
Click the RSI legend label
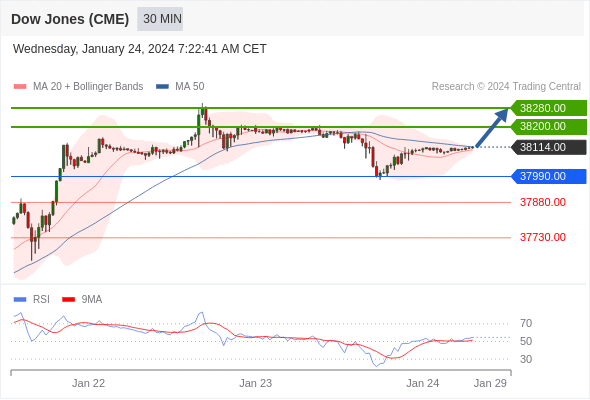(x=41, y=300)
